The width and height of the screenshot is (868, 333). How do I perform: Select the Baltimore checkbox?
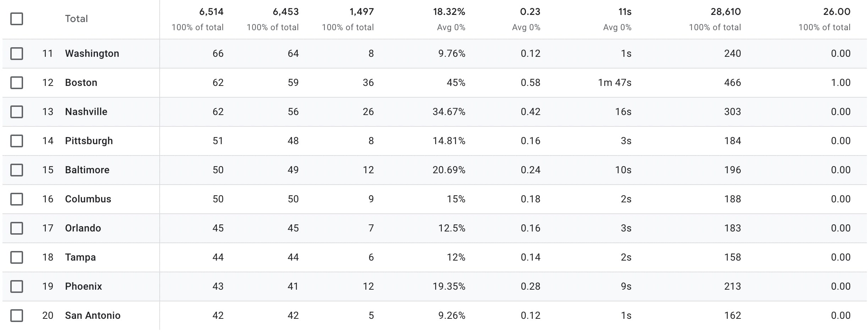(x=17, y=170)
